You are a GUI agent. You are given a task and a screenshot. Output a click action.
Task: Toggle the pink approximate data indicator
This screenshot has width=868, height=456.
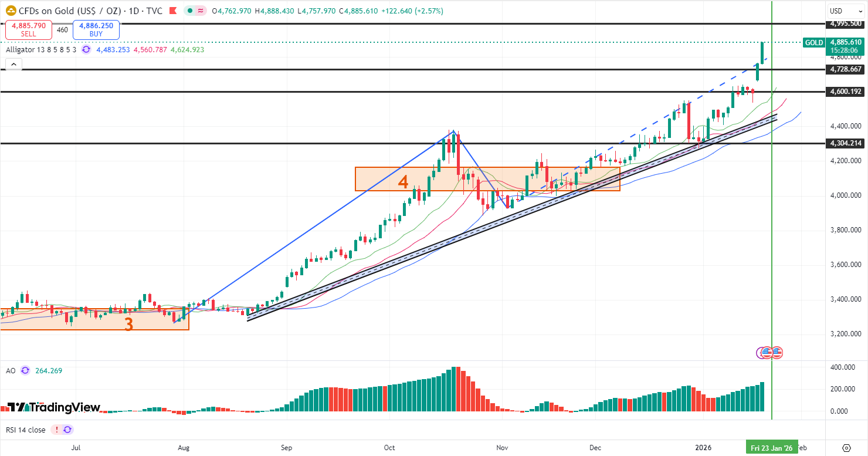[x=201, y=11]
